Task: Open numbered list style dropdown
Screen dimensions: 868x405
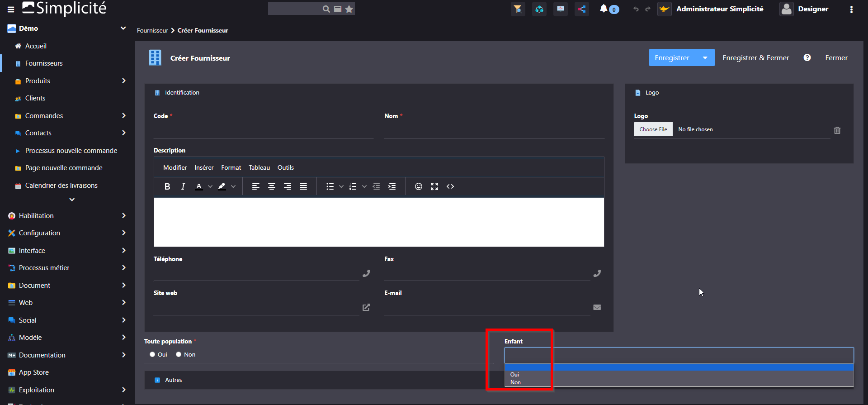Action: click(x=364, y=186)
